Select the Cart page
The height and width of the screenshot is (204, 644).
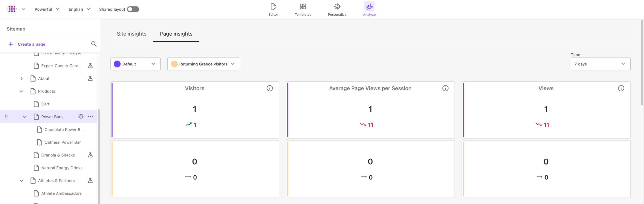(x=45, y=104)
